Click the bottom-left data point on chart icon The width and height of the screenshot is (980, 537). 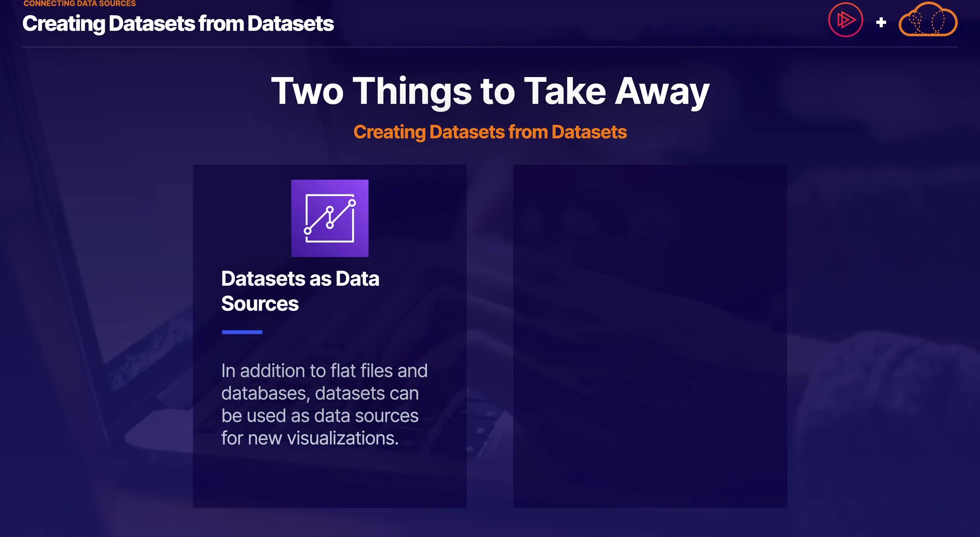(308, 231)
